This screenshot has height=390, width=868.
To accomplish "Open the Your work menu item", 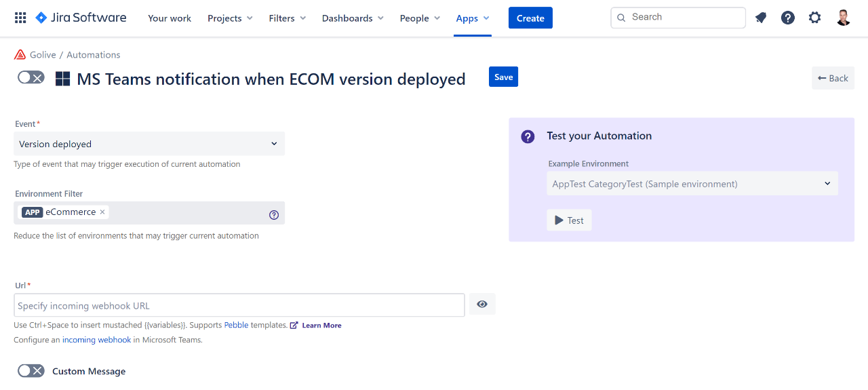I will coord(170,18).
